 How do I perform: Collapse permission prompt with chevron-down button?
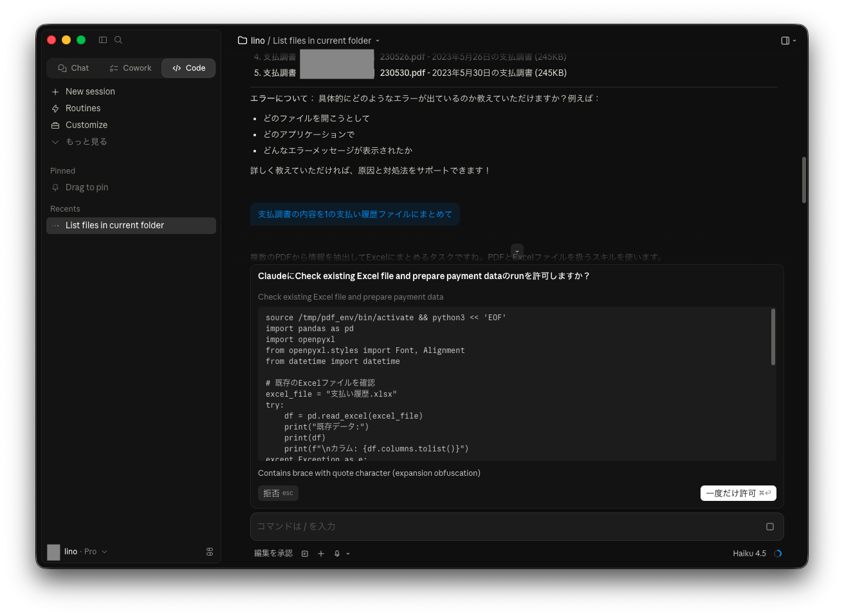[x=517, y=250]
